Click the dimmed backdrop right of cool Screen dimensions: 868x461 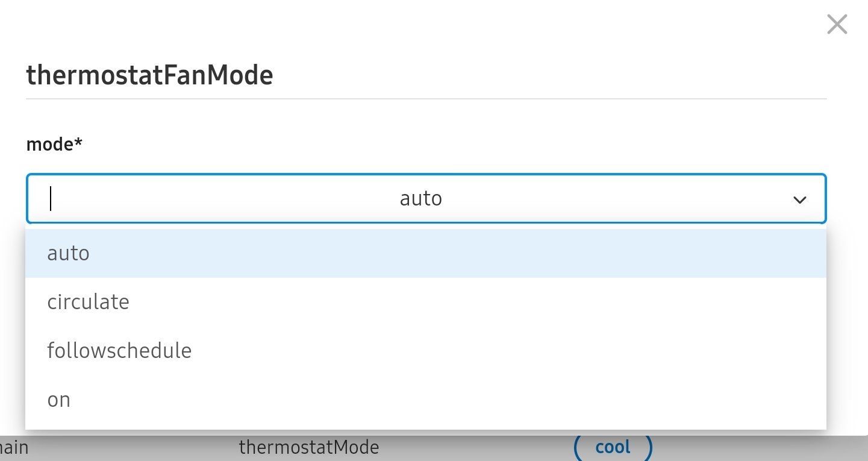coord(753,448)
